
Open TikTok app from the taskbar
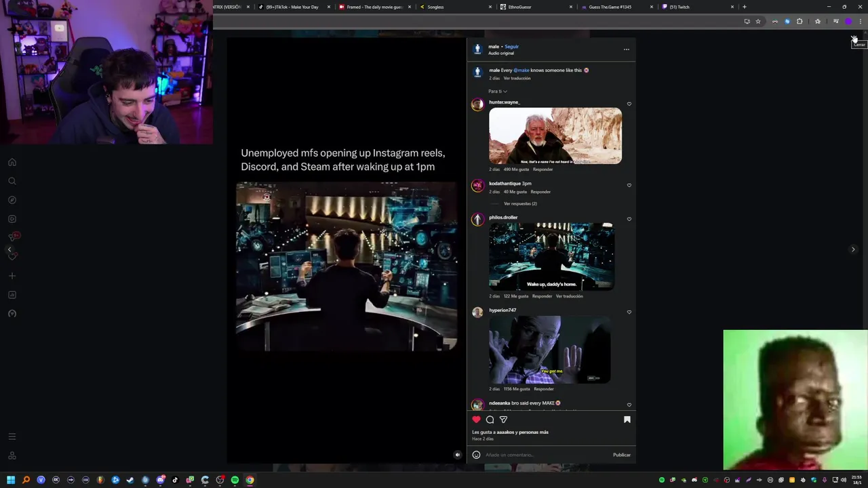click(175, 480)
